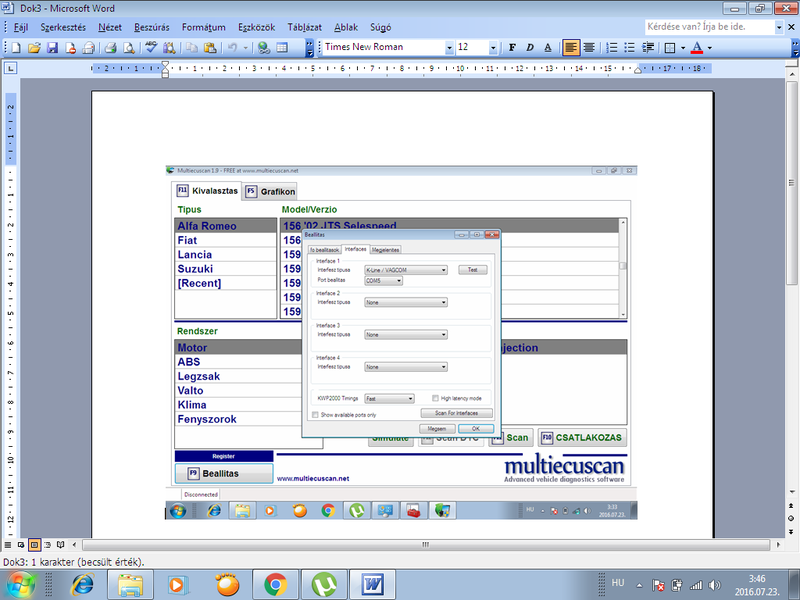The height and width of the screenshot is (600, 800).
Task: Click the Word icon on the taskbar
Action: (x=372, y=585)
